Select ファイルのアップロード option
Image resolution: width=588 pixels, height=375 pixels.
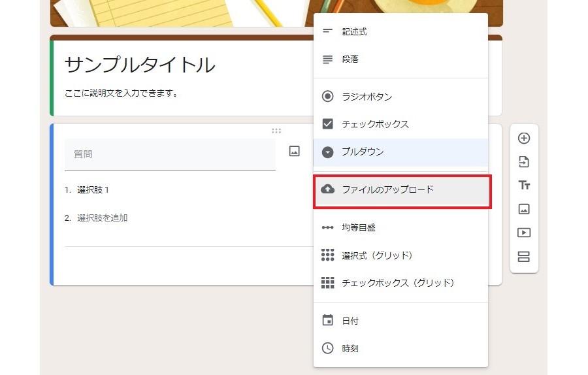387,189
